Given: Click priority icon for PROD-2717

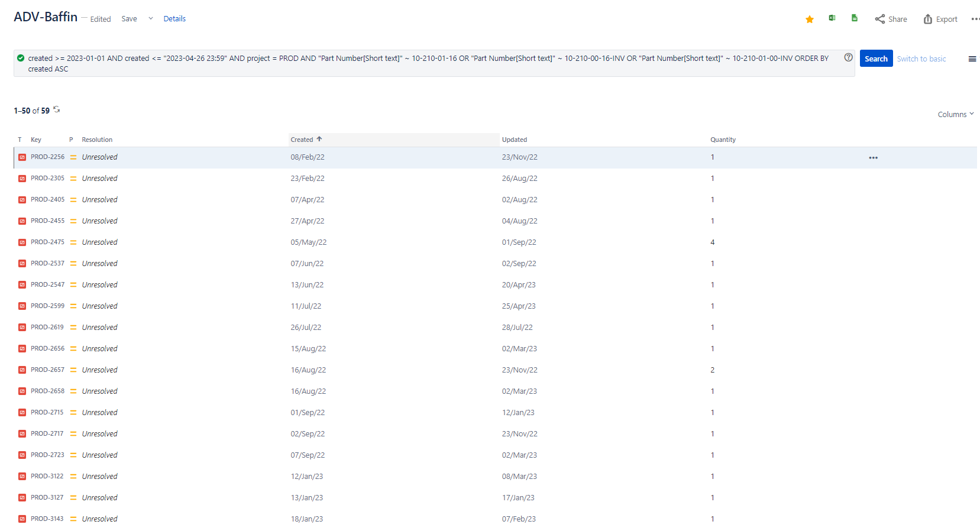Looking at the screenshot, I should coord(73,434).
